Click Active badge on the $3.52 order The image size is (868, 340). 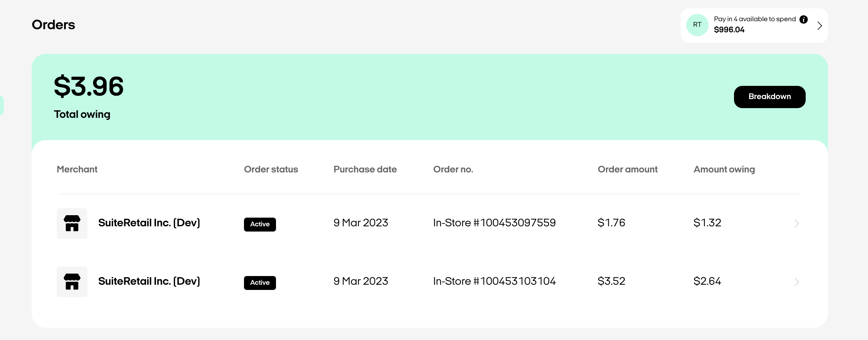pos(260,283)
